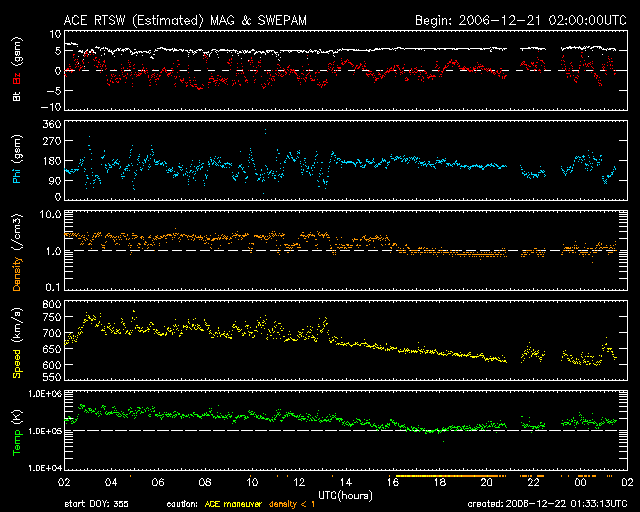The height and width of the screenshot is (512, 640).
Task: Click the zero dashed line in Bt/Bz panel
Action: (x=300, y=70)
